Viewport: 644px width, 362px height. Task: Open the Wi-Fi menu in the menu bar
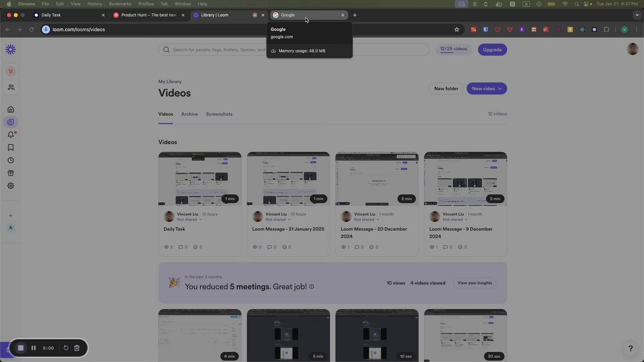(565, 4)
